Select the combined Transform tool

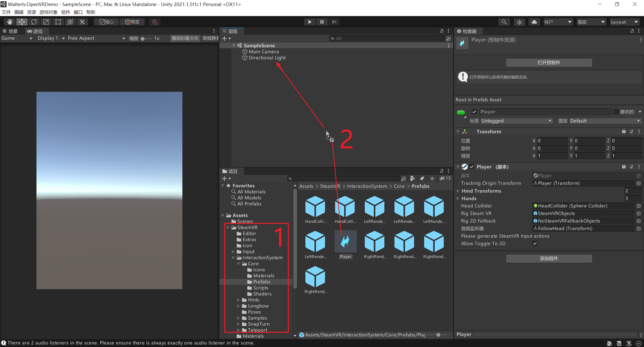pos(70,22)
